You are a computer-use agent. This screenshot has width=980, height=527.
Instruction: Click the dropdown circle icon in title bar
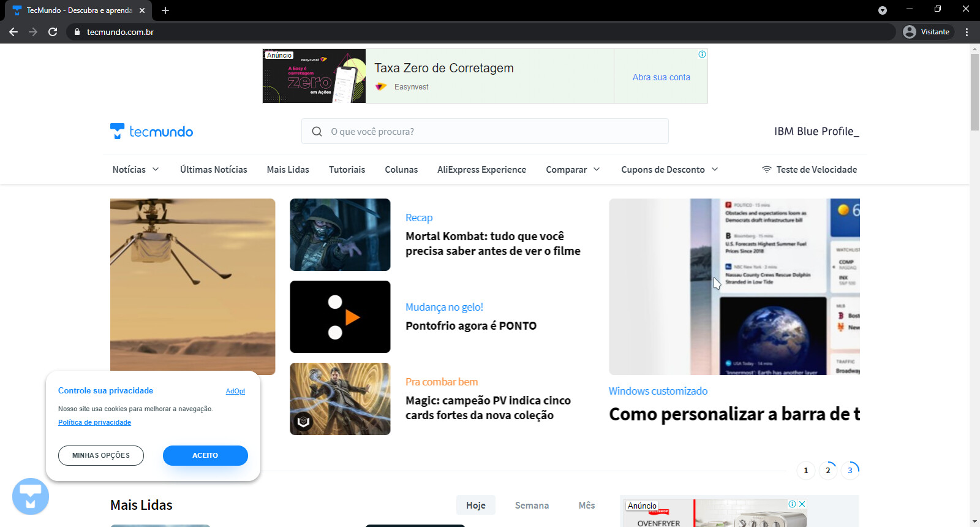(883, 10)
